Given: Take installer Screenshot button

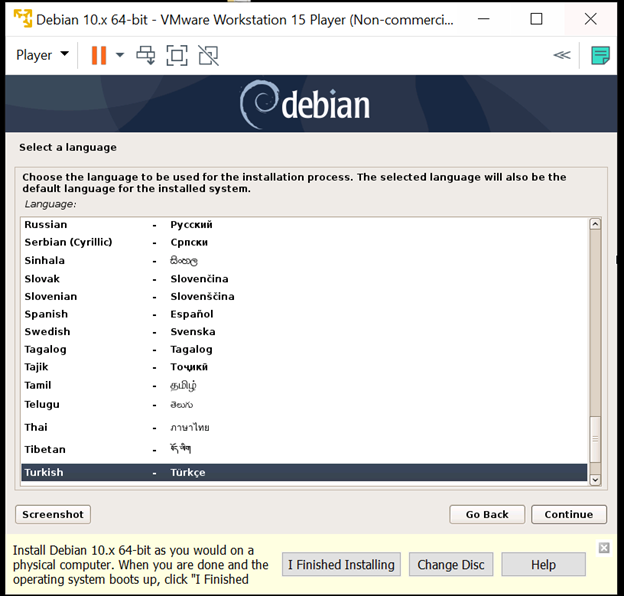Looking at the screenshot, I should (53, 514).
